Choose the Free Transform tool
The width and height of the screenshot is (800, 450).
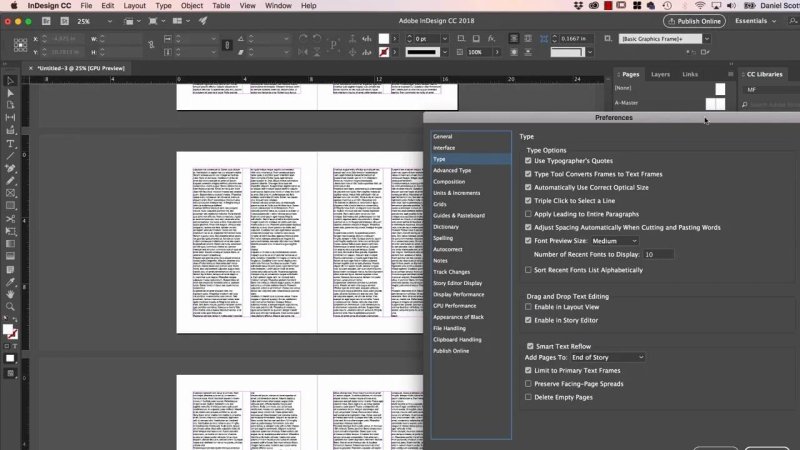[10, 231]
